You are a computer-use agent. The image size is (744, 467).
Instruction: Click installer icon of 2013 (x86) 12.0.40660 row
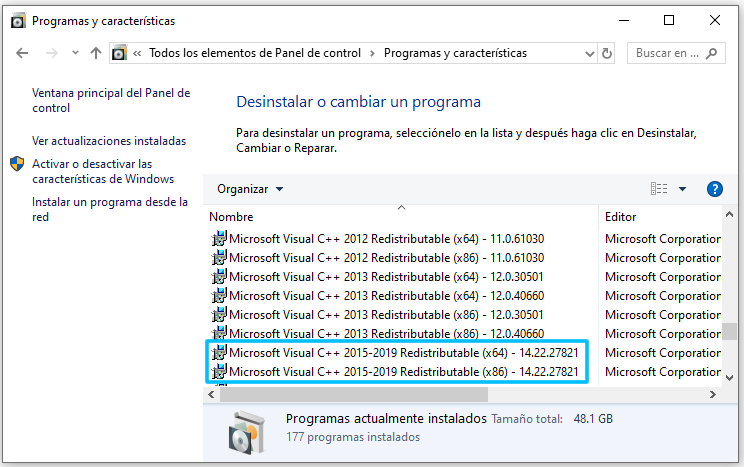point(219,334)
